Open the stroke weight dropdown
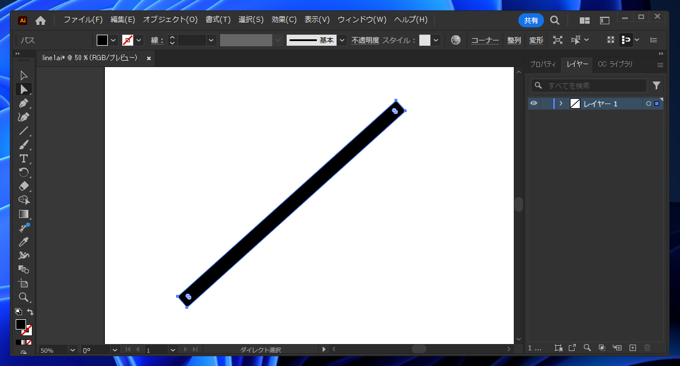 211,40
